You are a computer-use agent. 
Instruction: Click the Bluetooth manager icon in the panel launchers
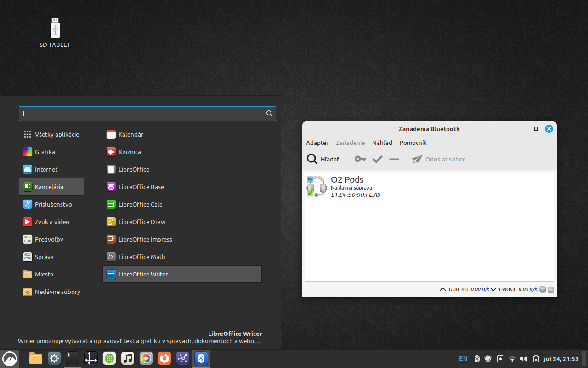tap(201, 358)
